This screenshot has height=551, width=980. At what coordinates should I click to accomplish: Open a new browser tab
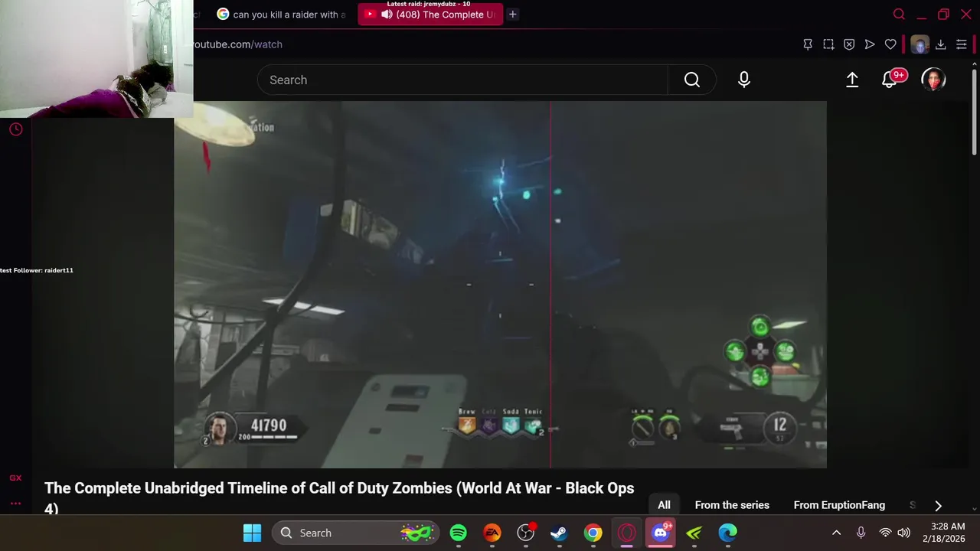tap(512, 14)
